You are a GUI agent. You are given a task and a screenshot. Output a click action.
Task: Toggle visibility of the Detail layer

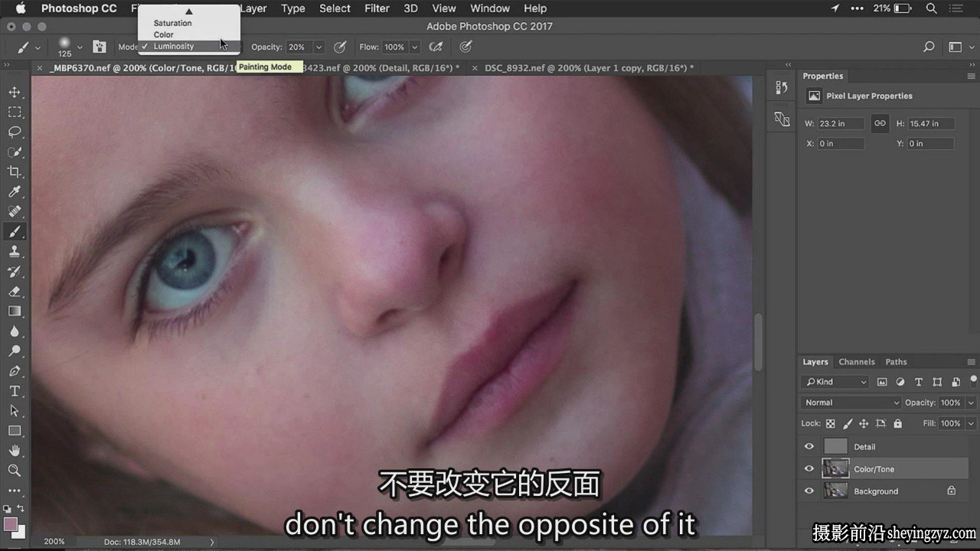tap(809, 447)
